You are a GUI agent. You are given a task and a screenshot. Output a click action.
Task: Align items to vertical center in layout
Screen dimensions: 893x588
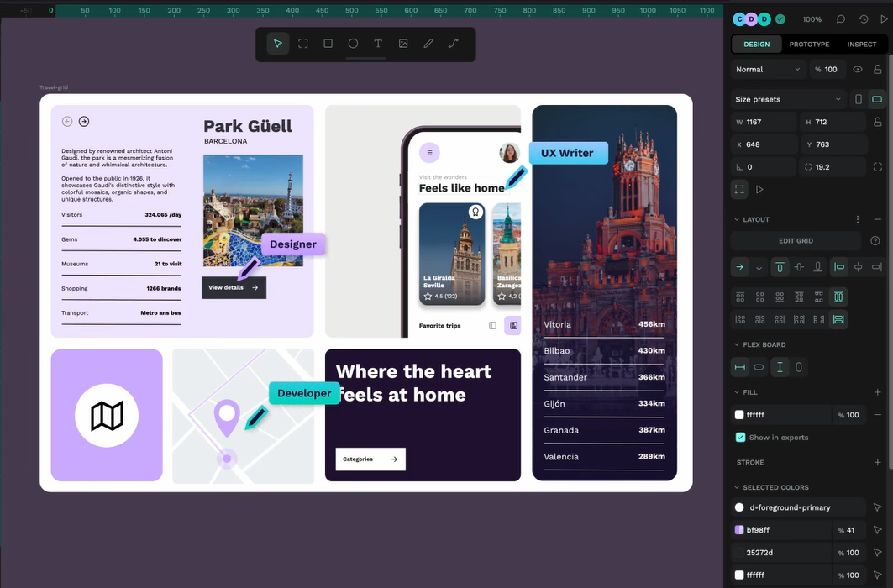799,267
